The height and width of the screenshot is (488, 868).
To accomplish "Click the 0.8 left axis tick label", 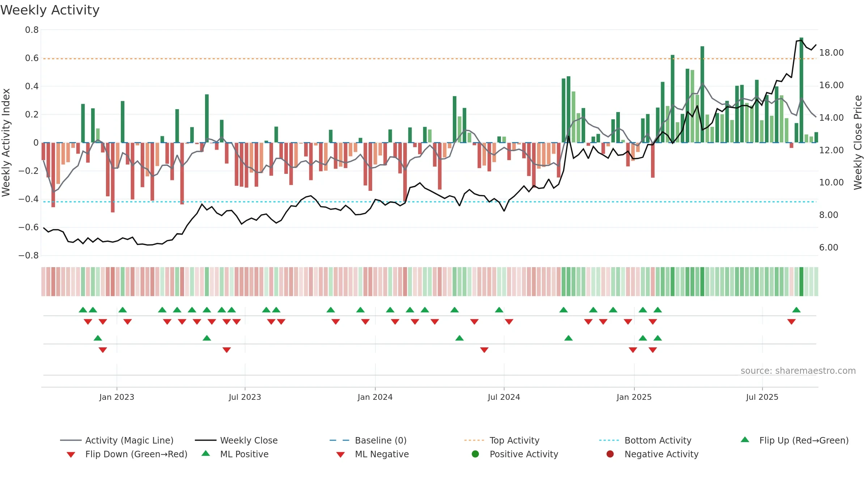I will pyautogui.click(x=32, y=30).
